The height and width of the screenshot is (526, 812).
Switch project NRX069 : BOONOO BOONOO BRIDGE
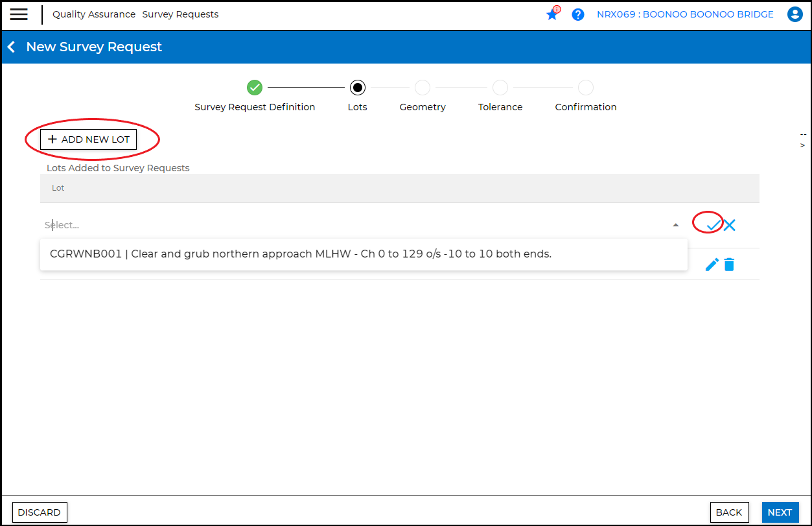pos(685,14)
